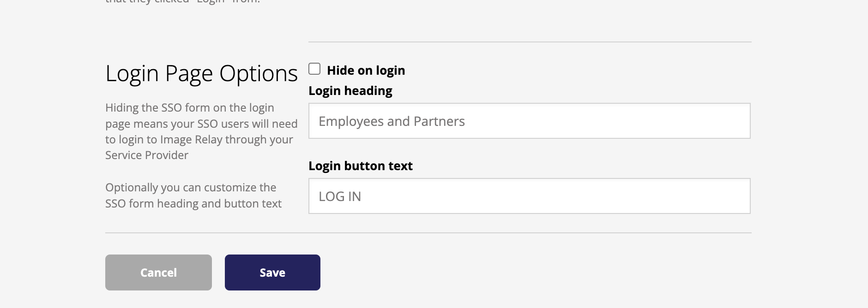Screen dimensions: 868x308
Task: Click the "LOG IN" placeholder text
Action: pyautogui.click(x=340, y=196)
